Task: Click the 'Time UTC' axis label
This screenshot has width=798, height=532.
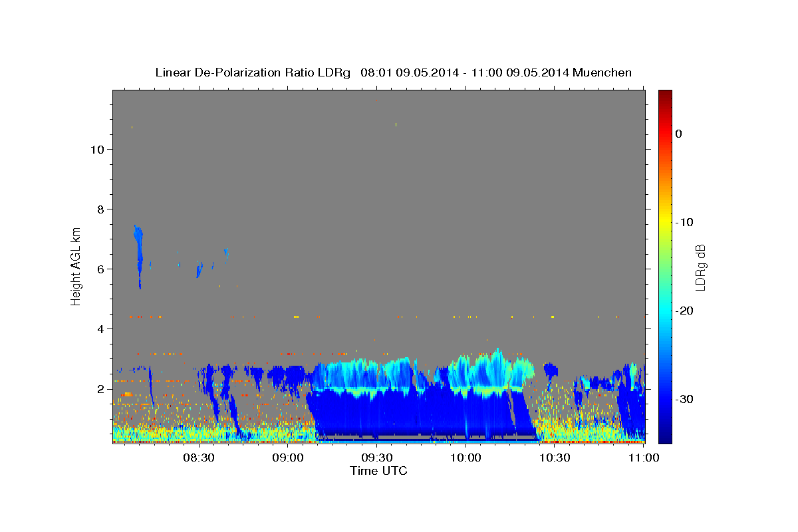Action: pos(378,471)
